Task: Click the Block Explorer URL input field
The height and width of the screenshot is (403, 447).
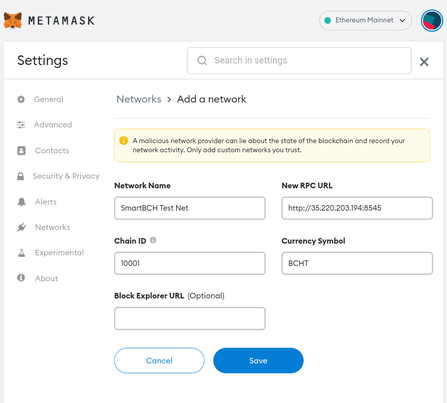Action: 190,319
